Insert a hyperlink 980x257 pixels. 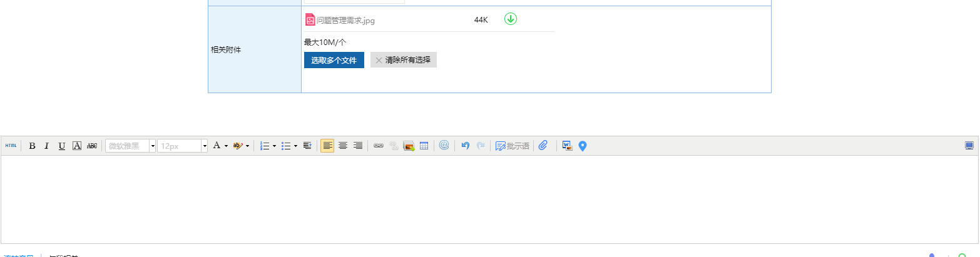click(x=378, y=146)
